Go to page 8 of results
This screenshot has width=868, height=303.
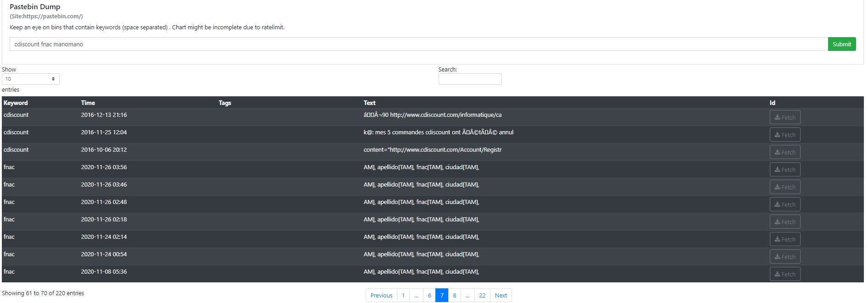click(x=455, y=295)
